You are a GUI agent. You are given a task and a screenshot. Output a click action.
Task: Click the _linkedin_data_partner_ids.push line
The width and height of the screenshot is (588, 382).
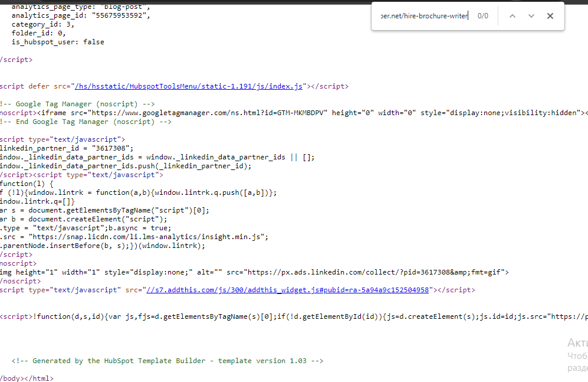point(126,166)
